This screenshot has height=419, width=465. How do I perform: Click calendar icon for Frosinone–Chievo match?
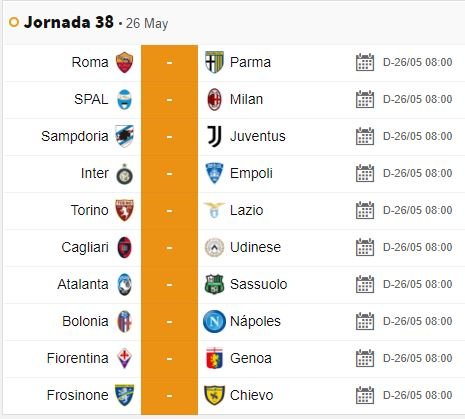pos(365,395)
